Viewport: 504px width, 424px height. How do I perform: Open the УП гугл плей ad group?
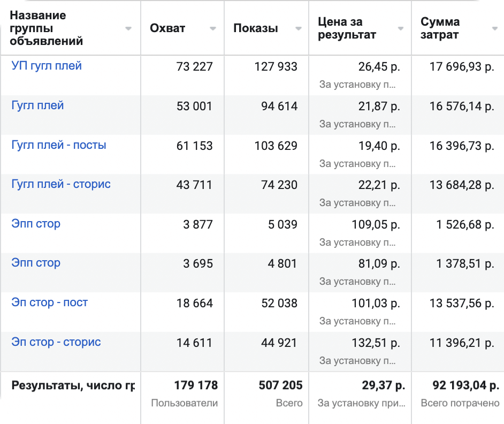point(47,66)
